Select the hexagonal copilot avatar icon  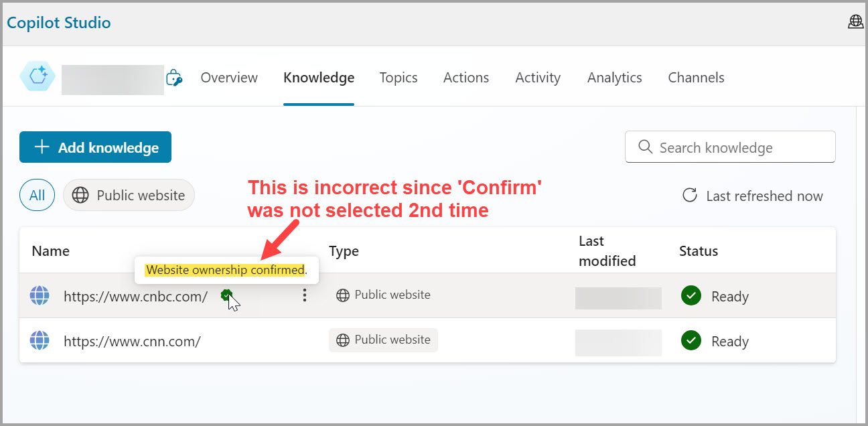(x=38, y=76)
